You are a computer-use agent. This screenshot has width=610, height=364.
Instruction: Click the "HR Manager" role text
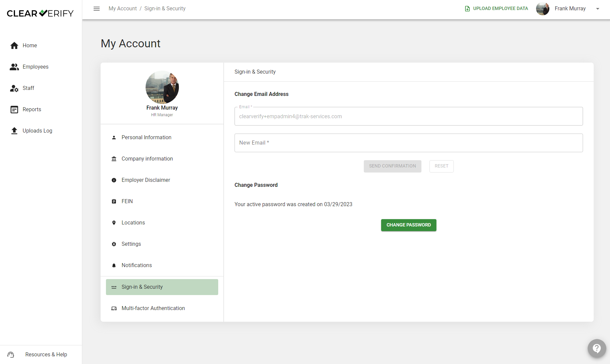point(162,115)
